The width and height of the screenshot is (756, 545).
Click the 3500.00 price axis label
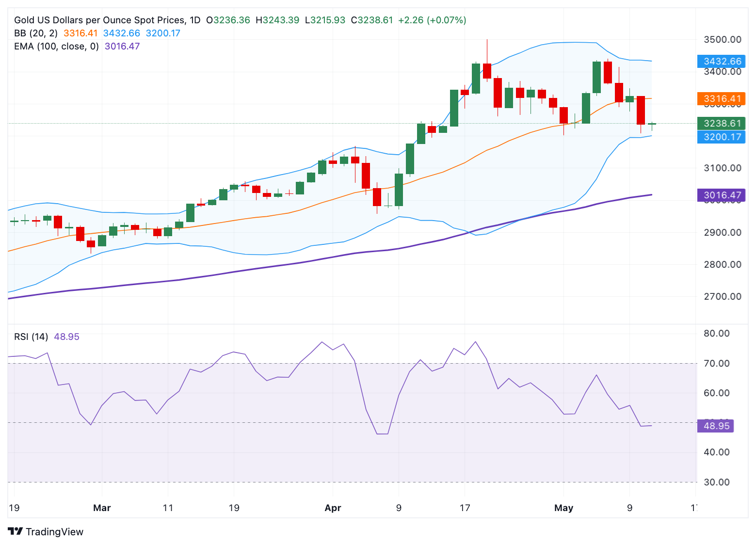722,39
